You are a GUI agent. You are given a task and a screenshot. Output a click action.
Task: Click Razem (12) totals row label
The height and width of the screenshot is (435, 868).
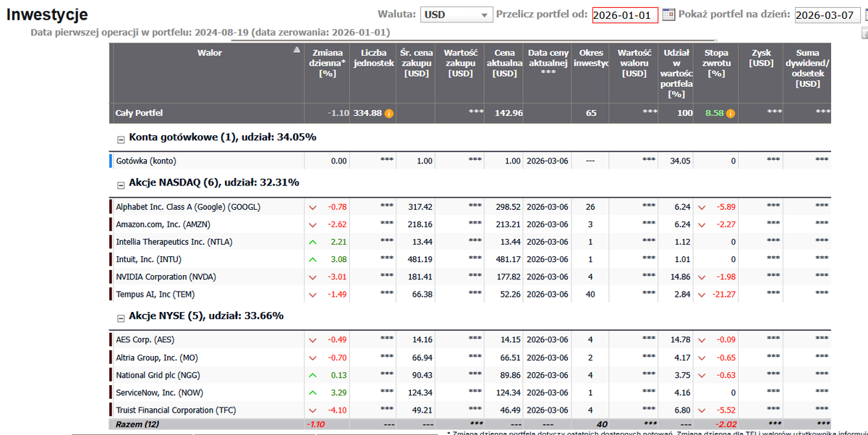[x=137, y=423]
